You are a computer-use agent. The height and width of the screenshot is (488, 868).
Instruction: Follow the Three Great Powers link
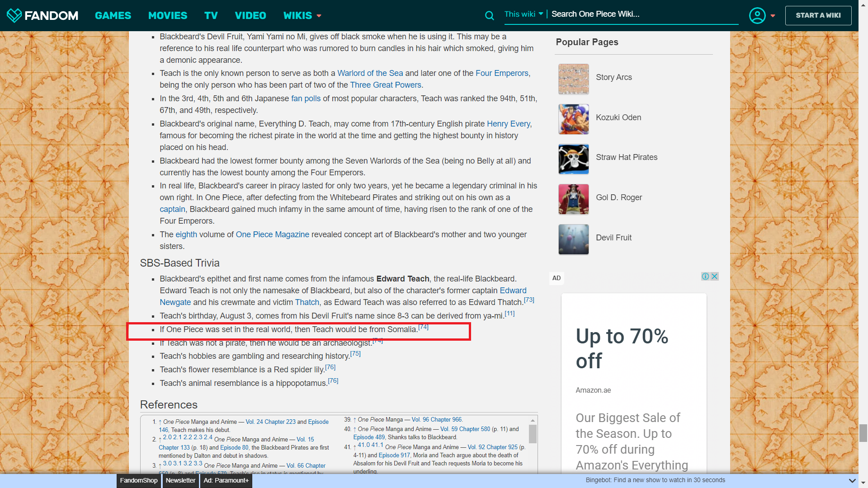(x=386, y=85)
